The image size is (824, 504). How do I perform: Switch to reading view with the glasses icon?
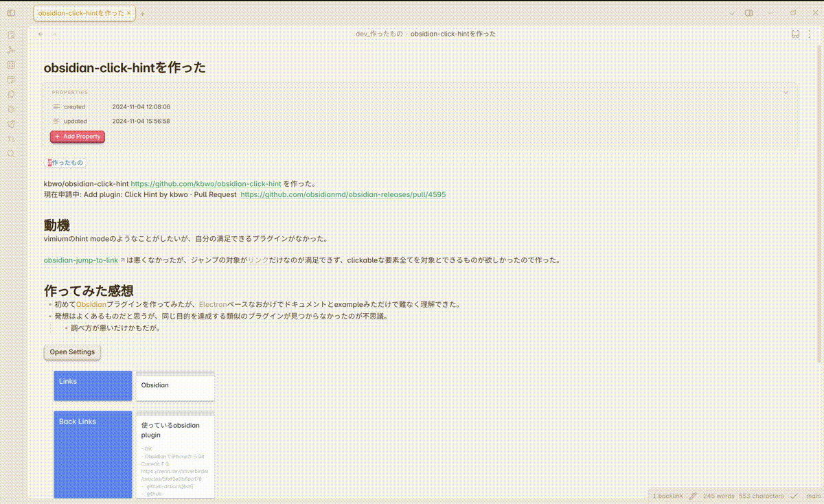[x=795, y=33]
